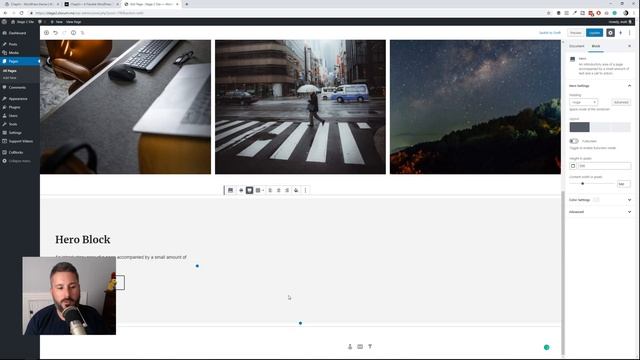Click the content width slider handle

[x=582, y=184]
